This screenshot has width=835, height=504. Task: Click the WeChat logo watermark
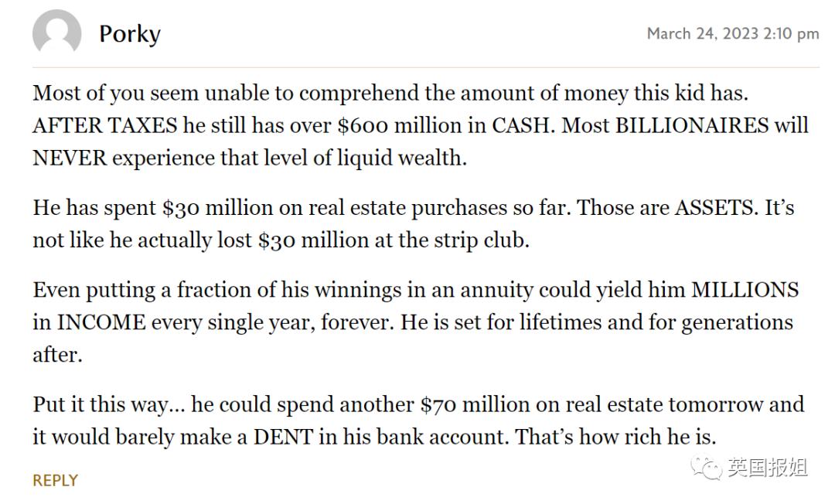pyautogui.click(x=707, y=468)
